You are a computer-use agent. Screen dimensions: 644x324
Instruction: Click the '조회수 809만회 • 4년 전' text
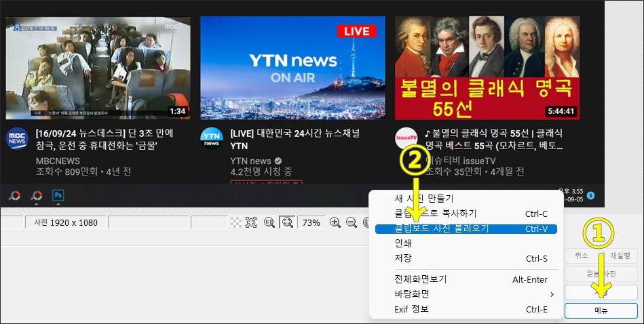83,171
